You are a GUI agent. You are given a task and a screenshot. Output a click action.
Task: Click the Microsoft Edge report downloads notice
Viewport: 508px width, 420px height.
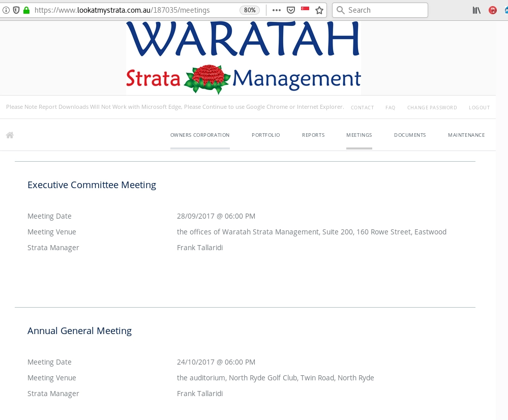[175, 107]
